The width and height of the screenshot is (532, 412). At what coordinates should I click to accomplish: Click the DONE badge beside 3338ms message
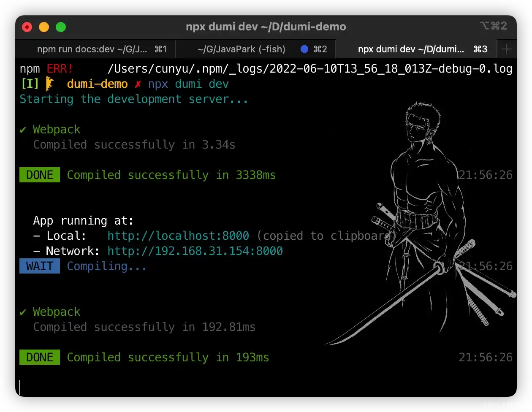coord(40,175)
